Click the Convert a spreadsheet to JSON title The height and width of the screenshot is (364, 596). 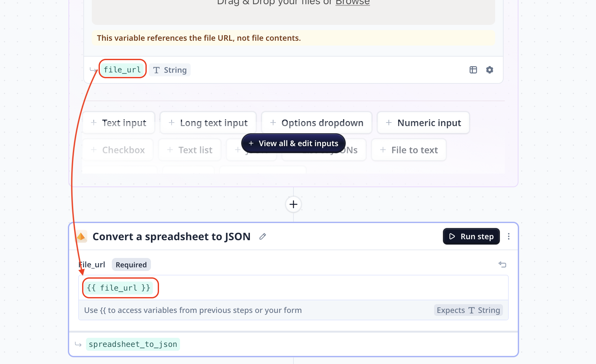[172, 237]
